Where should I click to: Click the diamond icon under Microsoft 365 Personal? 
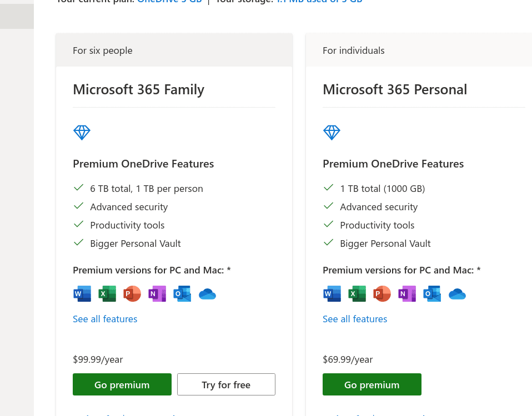coord(332,132)
